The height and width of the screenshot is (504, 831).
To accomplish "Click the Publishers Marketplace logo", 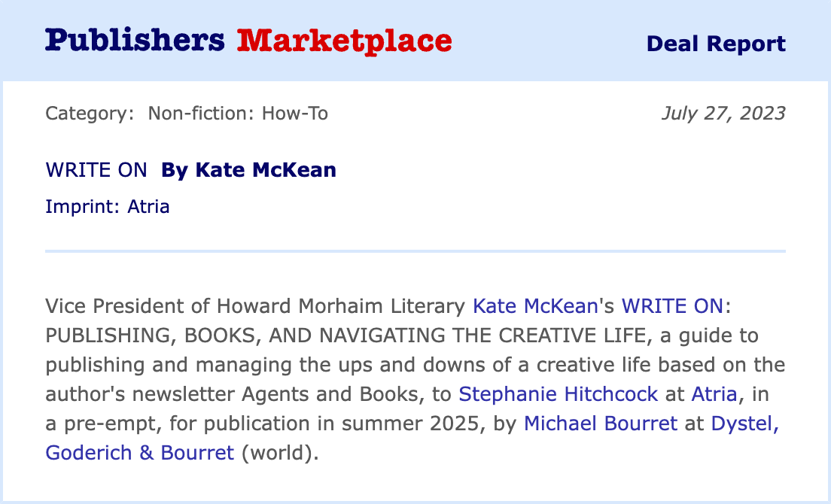I will click(x=248, y=41).
